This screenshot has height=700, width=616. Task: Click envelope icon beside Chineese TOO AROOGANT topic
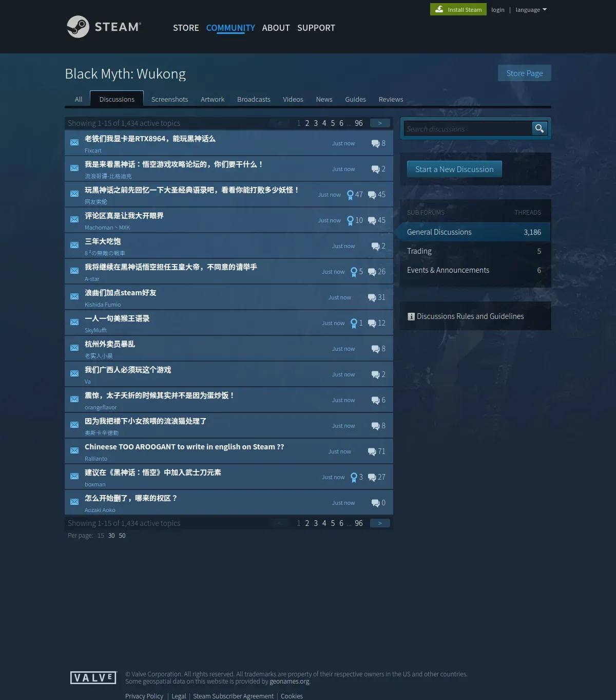pyautogui.click(x=74, y=450)
